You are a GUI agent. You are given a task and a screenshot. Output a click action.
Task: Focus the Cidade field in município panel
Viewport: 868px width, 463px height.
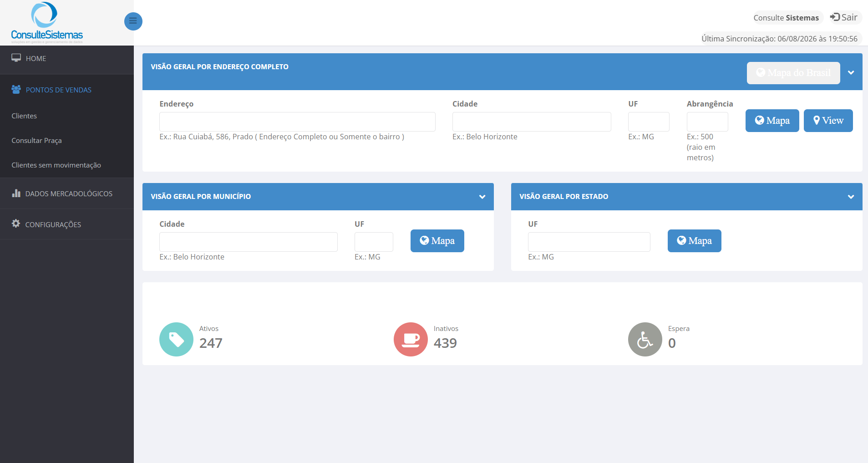pyautogui.click(x=249, y=242)
